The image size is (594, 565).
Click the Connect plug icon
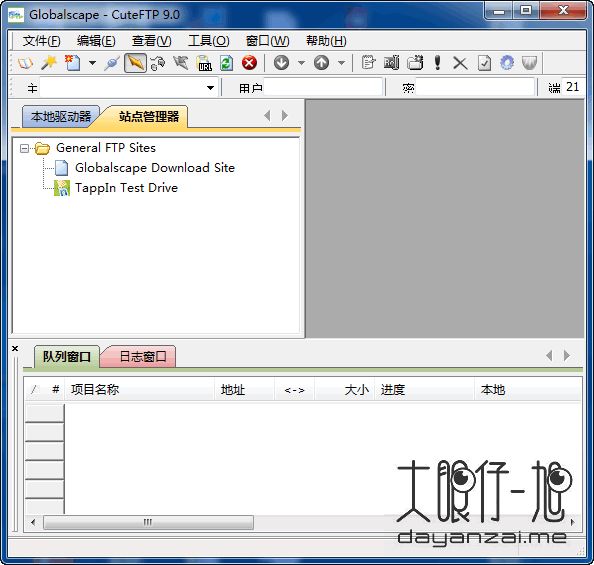[112, 63]
